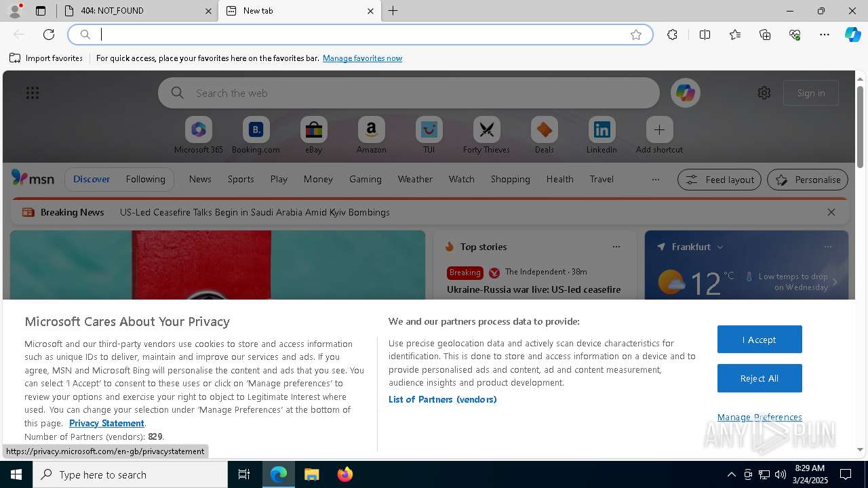Select the Following feed tab

[145, 179]
